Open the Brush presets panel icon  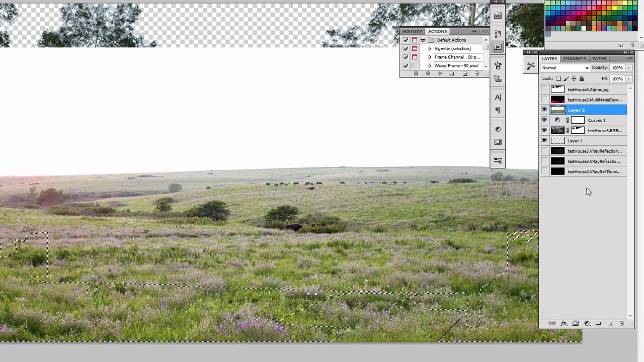(498, 65)
